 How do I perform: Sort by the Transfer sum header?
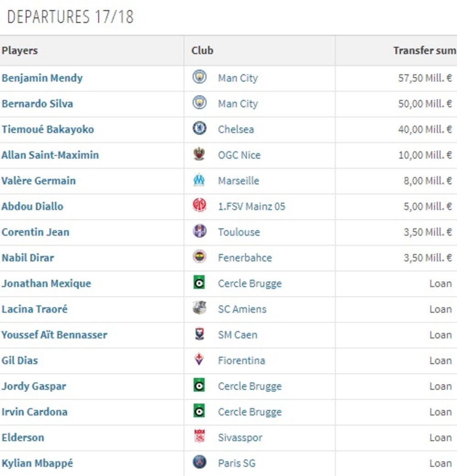pyautogui.click(x=424, y=50)
